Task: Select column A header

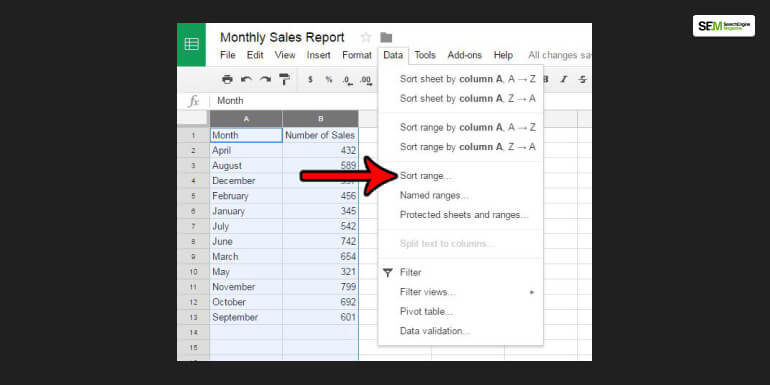Action: coord(246,119)
